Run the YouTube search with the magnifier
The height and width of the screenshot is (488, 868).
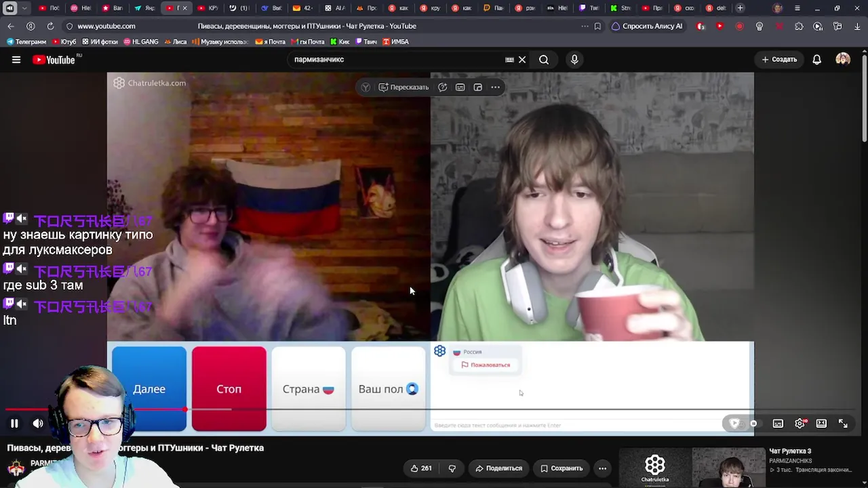coord(544,60)
